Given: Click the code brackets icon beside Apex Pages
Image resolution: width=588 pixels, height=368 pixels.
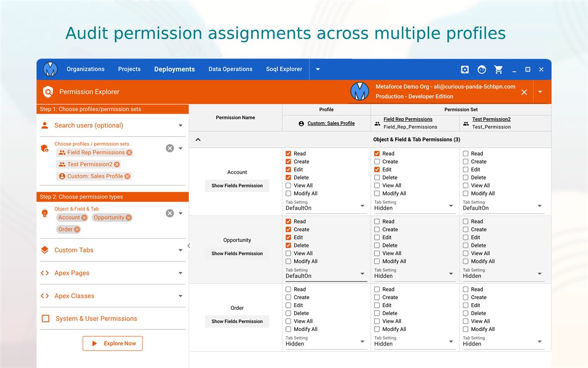Looking at the screenshot, I should (45, 273).
